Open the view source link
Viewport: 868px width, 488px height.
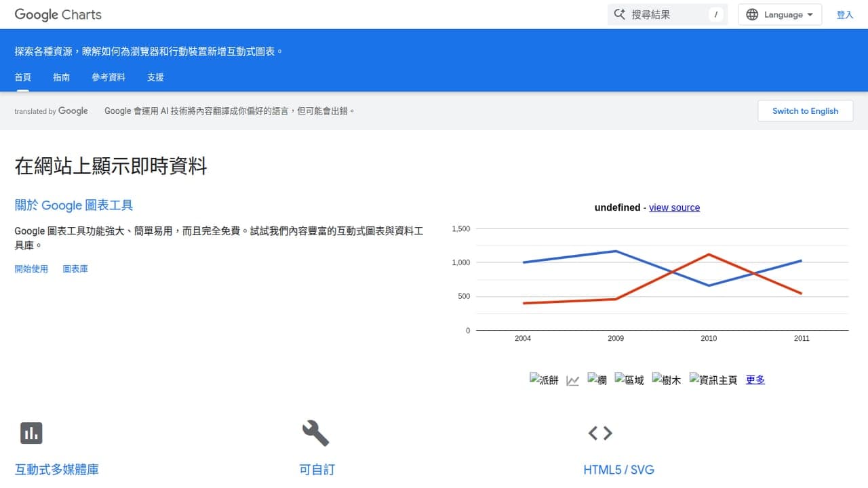pos(674,207)
